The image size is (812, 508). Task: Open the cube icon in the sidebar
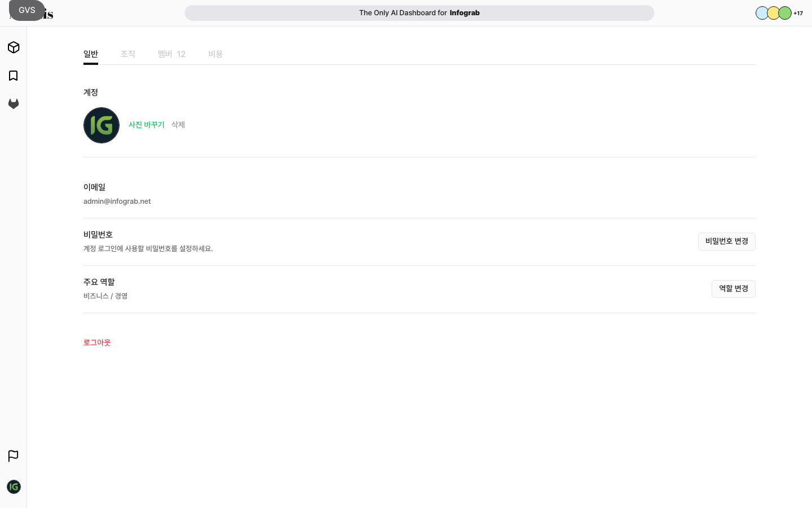point(14,47)
